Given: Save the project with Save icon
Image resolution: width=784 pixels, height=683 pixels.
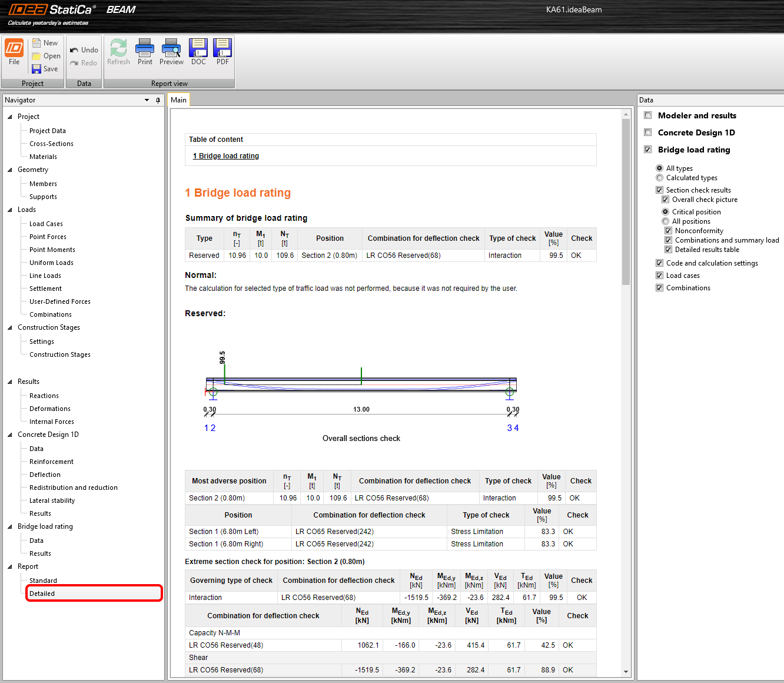Looking at the screenshot, I should (36, 69).
